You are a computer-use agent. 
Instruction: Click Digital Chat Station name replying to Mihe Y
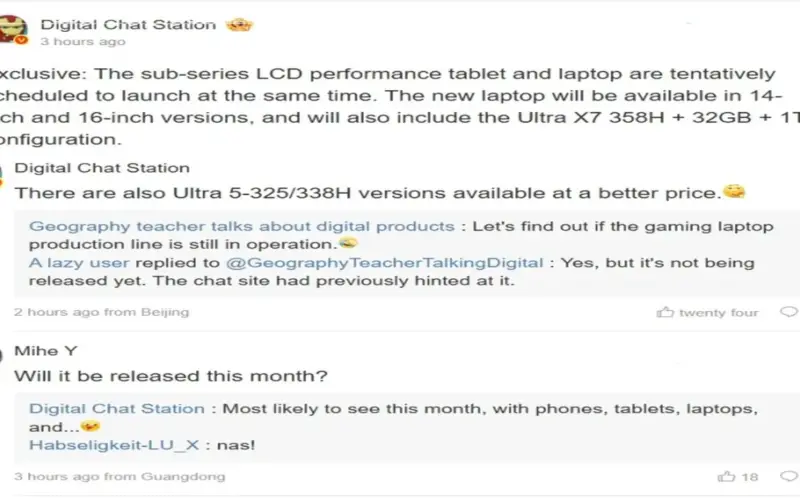point(116,409)
